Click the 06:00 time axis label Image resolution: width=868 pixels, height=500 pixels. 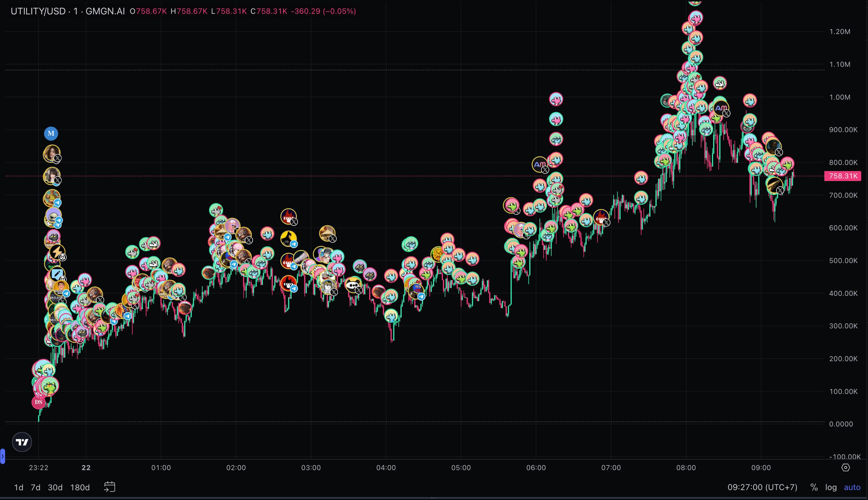tap(536, 468)
